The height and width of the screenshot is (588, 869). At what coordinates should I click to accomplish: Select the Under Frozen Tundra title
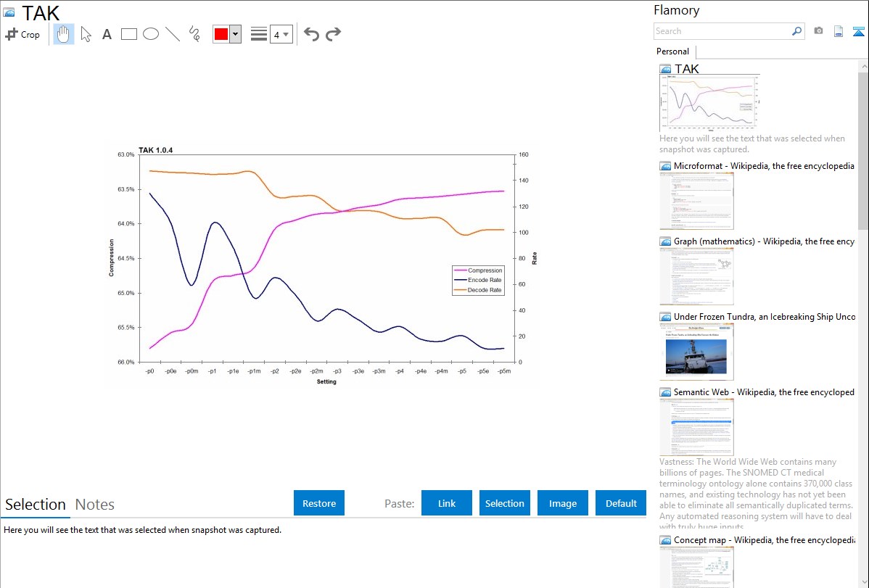click(x=765, y=316)
